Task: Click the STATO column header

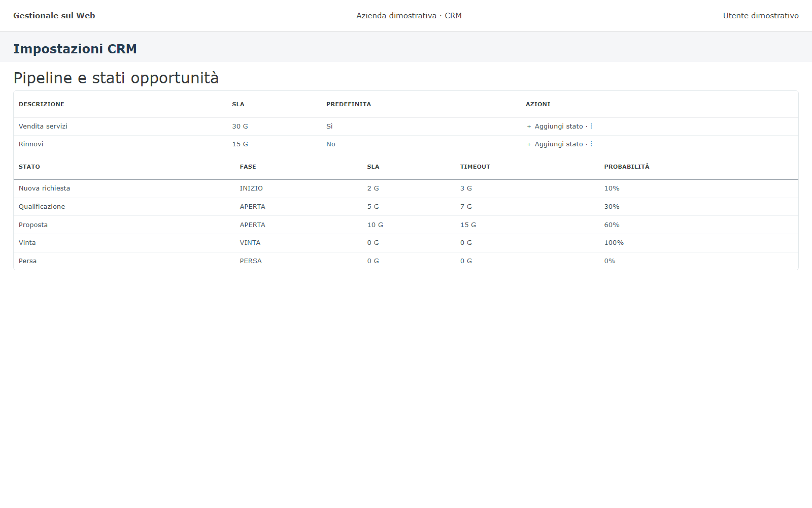Action: [x=29, y=167]
